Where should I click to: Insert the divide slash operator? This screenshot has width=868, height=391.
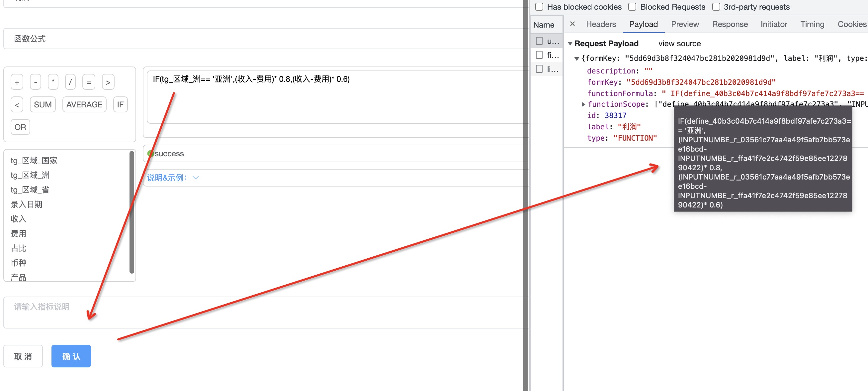(x=70, y=82)
